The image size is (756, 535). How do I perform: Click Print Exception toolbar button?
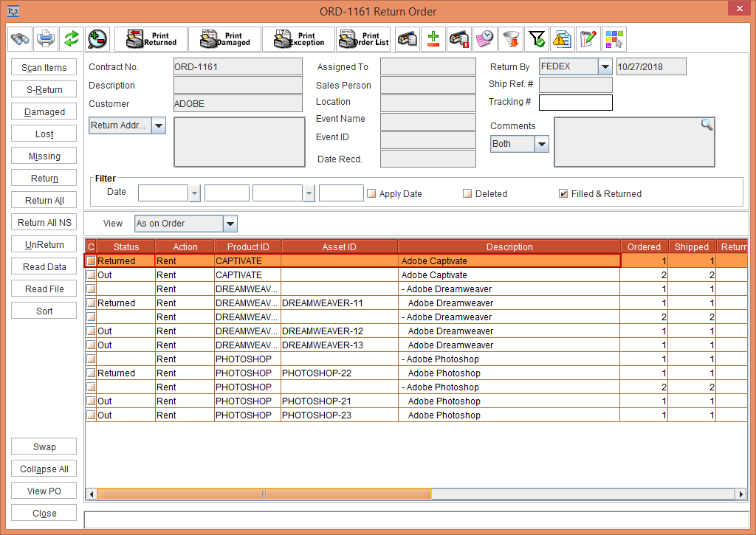299,38
